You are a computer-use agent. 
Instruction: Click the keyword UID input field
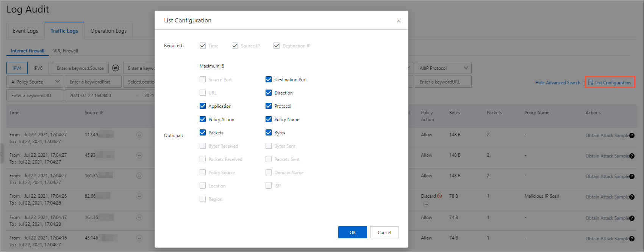click(35, 95)
